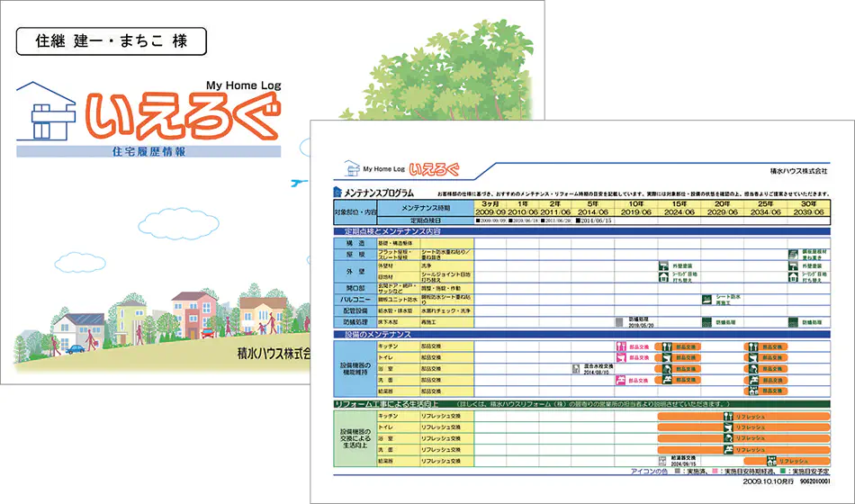The image size is (855, 504).
Task: Click the 定期点検日 row label
Action: coord(426,220)
